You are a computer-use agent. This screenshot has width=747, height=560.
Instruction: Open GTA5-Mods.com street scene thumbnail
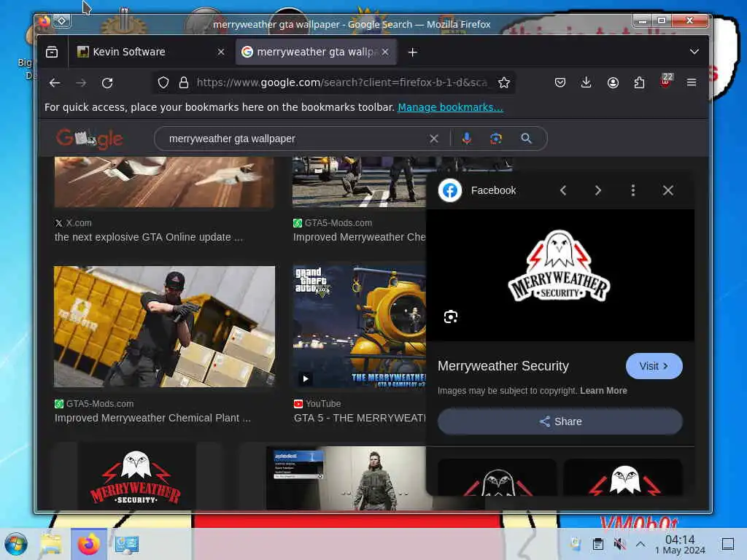click(360, 182)
